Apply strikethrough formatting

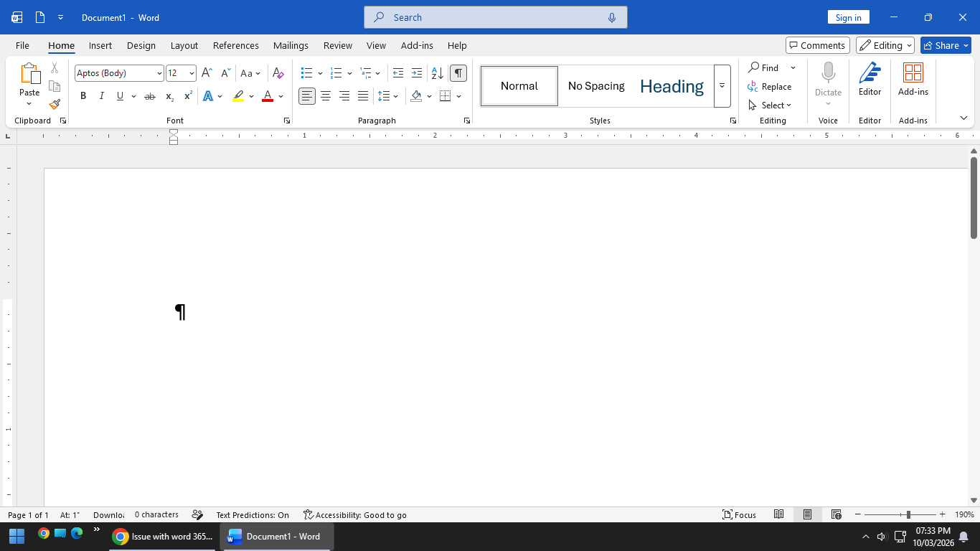[150, 96]
